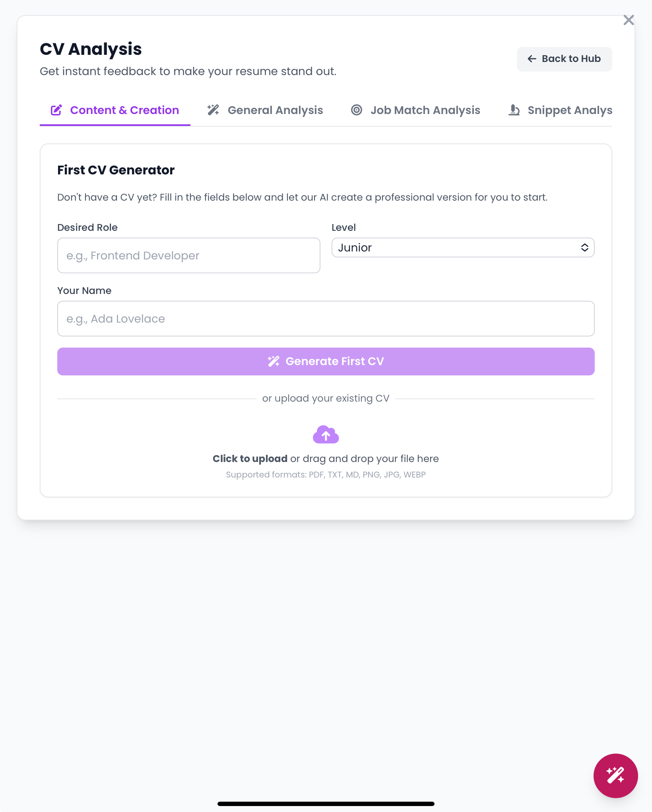Click the microscope icon beside Snippet Analysis

point(514,110)
